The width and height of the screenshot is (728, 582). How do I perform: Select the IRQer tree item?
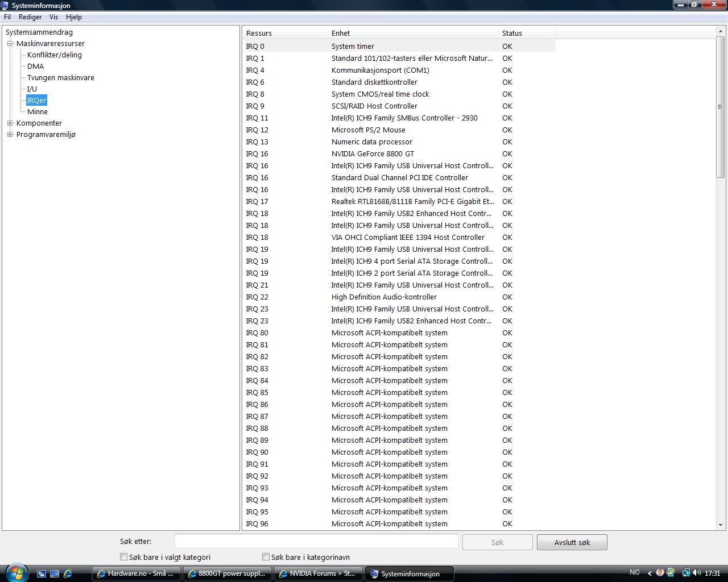[x=36, y=101]
